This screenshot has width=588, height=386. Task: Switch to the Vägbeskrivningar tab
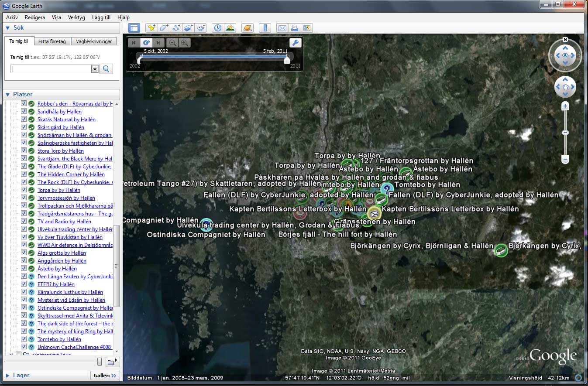pos(94,41)
